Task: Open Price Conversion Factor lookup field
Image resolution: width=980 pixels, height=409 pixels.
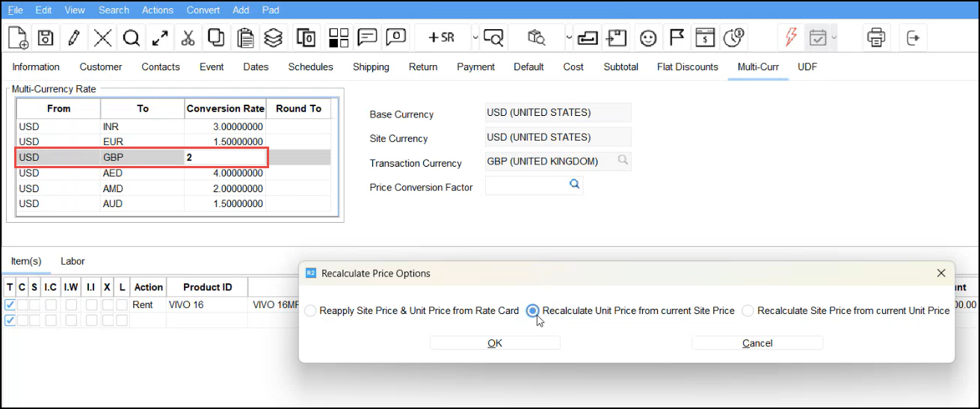Action: [x=574, y=185]
